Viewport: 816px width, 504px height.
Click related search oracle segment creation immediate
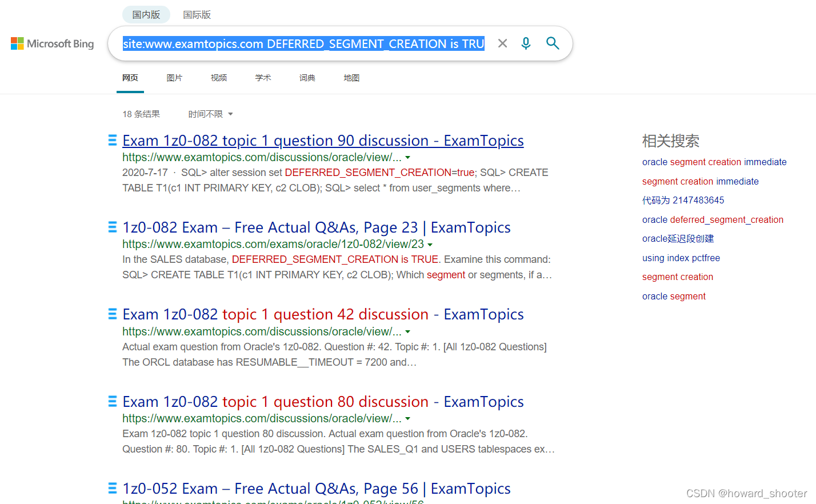[714, 162]
